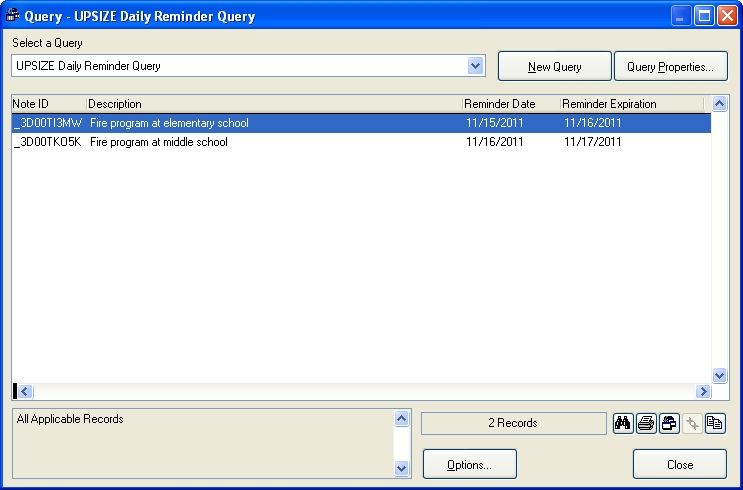
Task: Click the New Query button
Action: pos(554,67)
